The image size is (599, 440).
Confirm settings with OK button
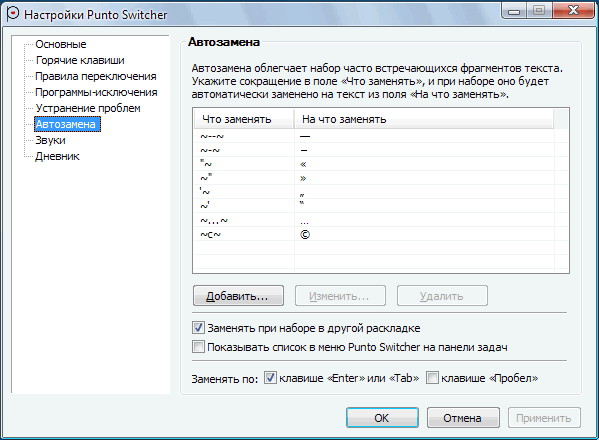pos(382,418)
